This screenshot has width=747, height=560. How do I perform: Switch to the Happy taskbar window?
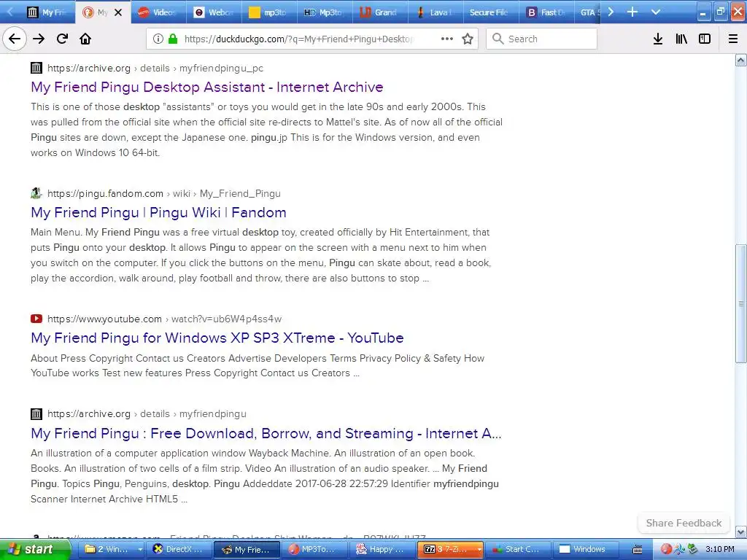tap(382, 549)
